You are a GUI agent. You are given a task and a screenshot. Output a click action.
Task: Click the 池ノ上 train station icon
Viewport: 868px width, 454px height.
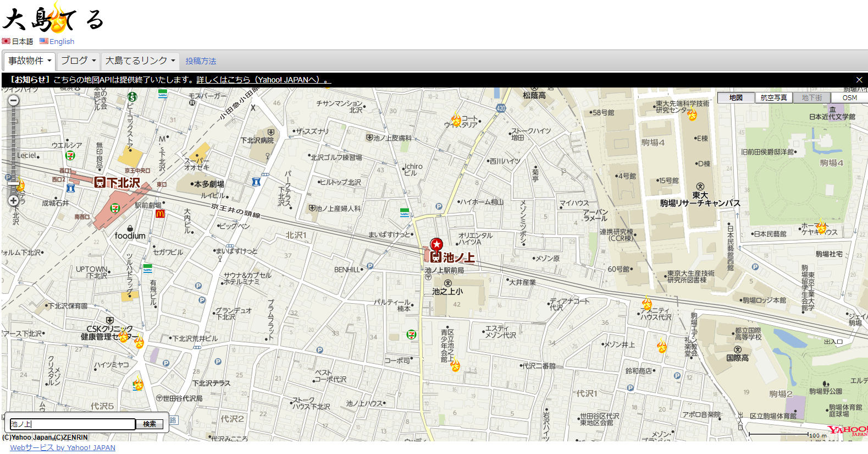pyautogui.click(x=436, y=257)
